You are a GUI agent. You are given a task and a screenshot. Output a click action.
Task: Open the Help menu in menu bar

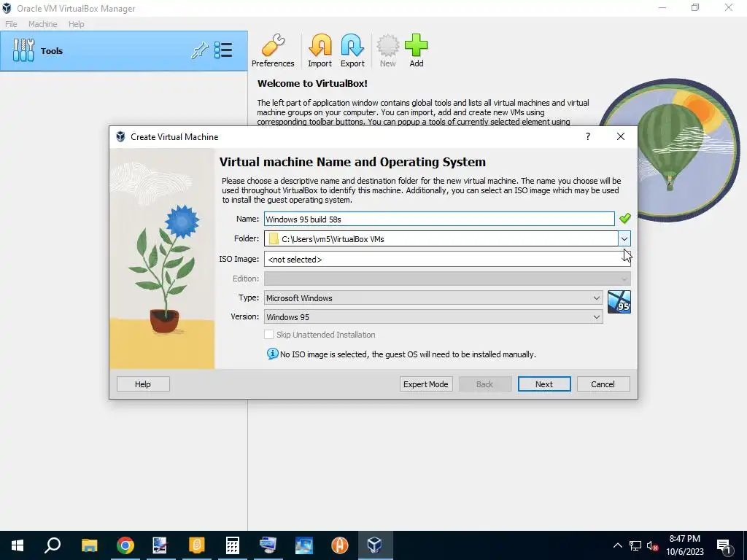click(x=76, y=24)
